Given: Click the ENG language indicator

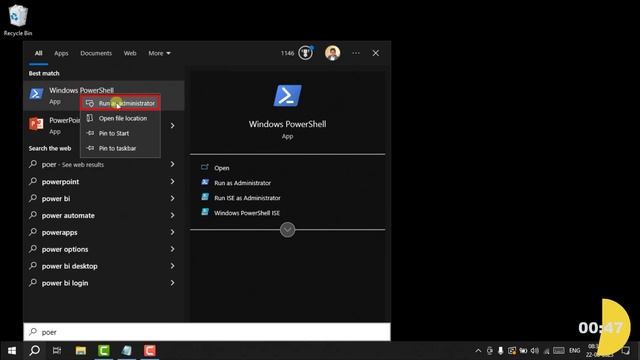Looking at the screenshot, I should point(574,351).
